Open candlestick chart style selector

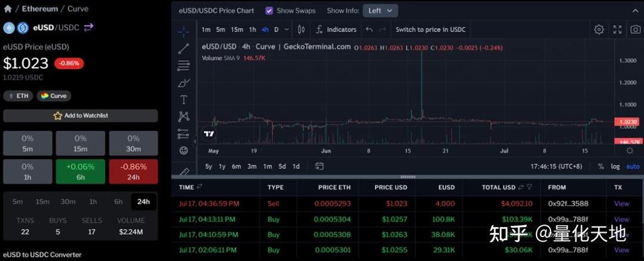[301, 29]
